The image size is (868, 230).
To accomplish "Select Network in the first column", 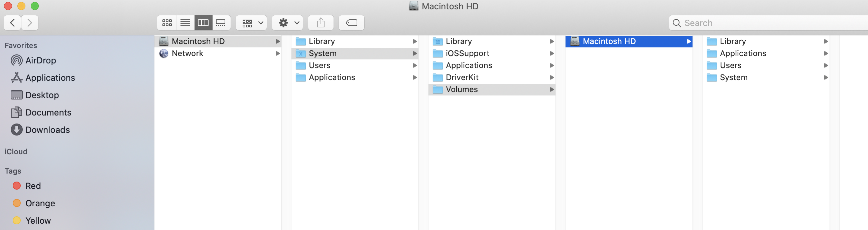I will (x=218, y=53).
